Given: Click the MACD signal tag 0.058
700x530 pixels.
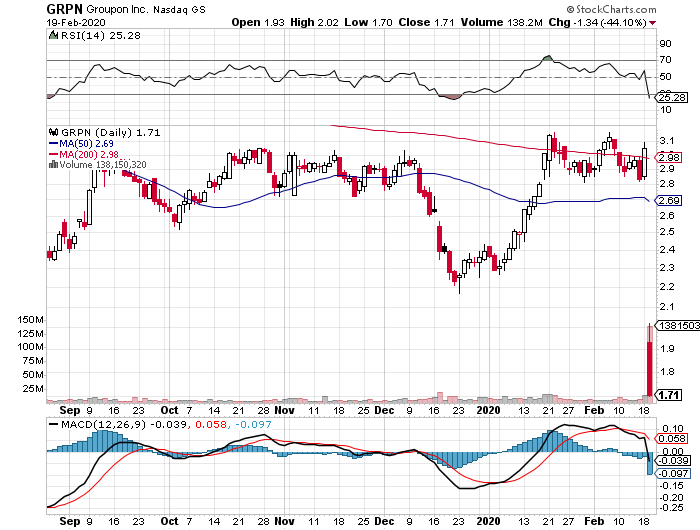Looking at the screenshot, I should click(x=671, y=438).
